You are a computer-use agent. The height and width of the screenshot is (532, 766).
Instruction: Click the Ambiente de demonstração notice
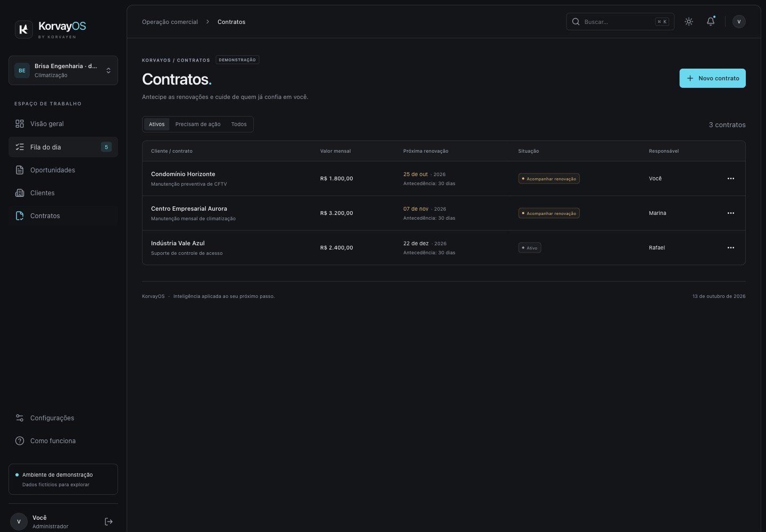[x=63, y=479]
